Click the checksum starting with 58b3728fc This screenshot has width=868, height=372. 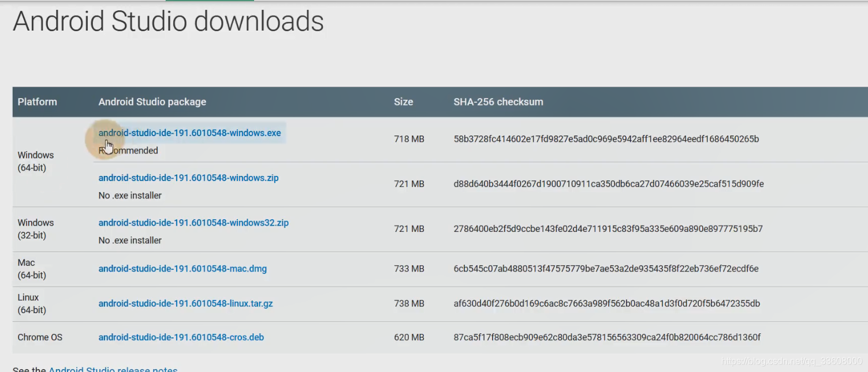[606, 139]
